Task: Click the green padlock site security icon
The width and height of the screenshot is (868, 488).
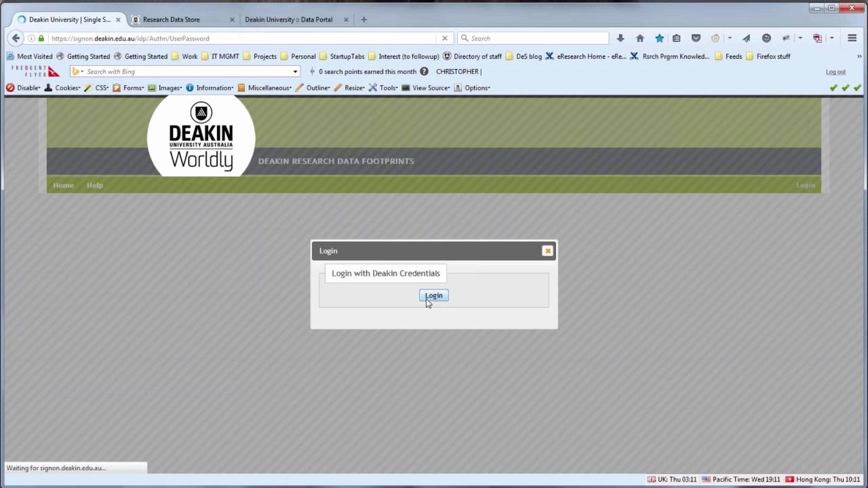Action: click(x=41, y=39)
